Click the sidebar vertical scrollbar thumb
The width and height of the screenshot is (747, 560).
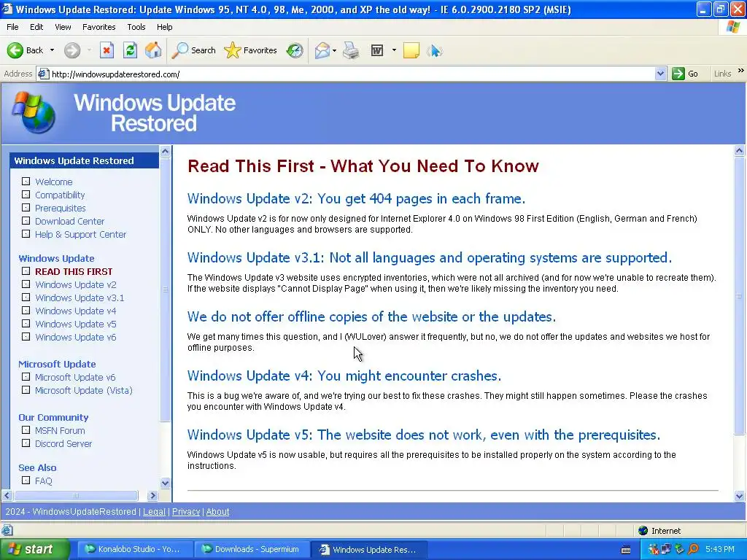165,289
